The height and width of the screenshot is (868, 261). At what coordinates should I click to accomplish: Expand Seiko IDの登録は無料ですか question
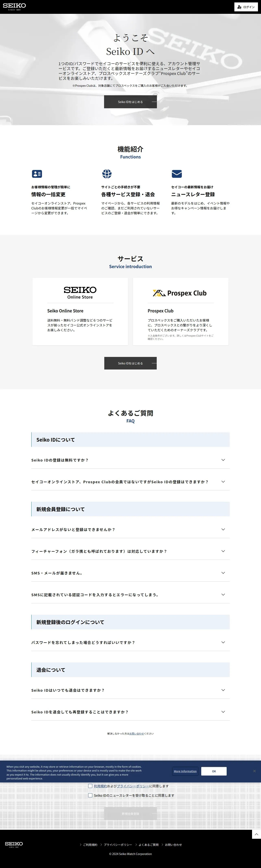(x=130, y=460)
